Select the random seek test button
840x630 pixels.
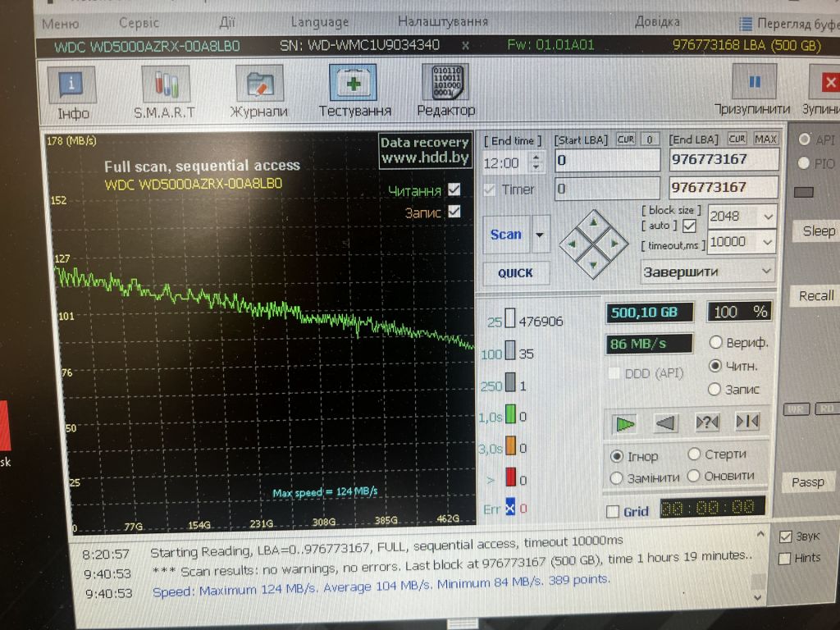coord(707,422)
